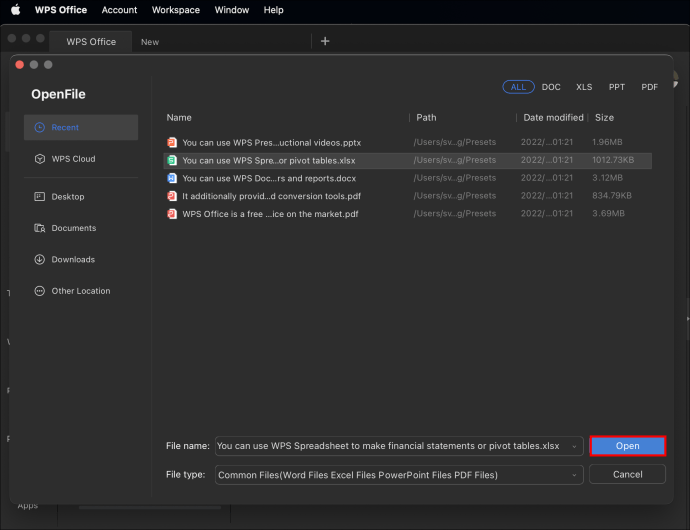Click the PDF icon for WPS Office is a free file
The image size is (690, 530).
click(172, 214)
